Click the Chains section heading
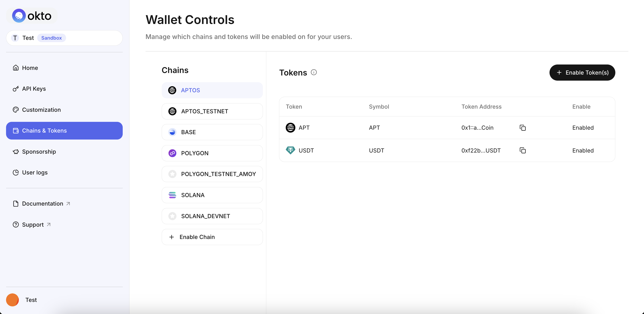This screenshot has width=644, height=314. 175,70
